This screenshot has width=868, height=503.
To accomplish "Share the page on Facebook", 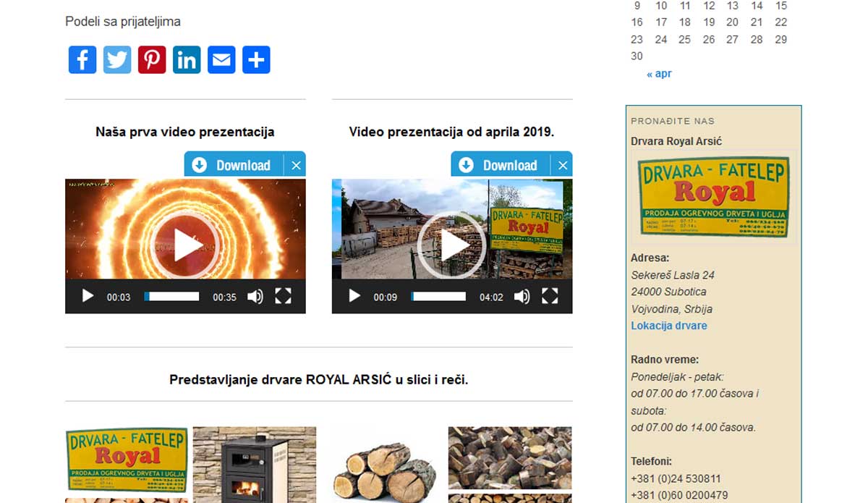I will [82, 60].
